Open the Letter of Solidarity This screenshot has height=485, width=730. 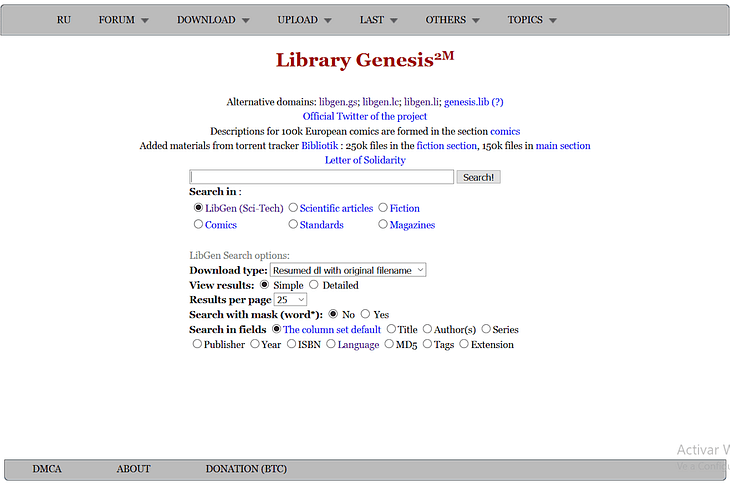click(x=365, y=160)
